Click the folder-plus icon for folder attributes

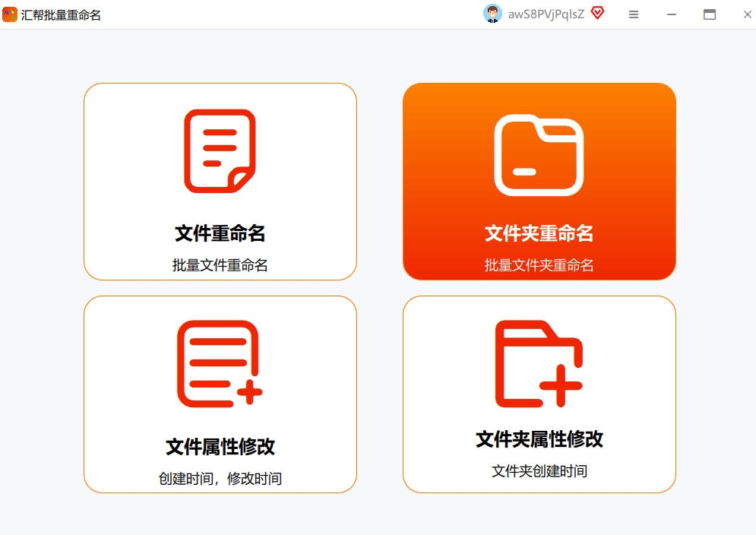pyautogui.click(x=539, y=364)
